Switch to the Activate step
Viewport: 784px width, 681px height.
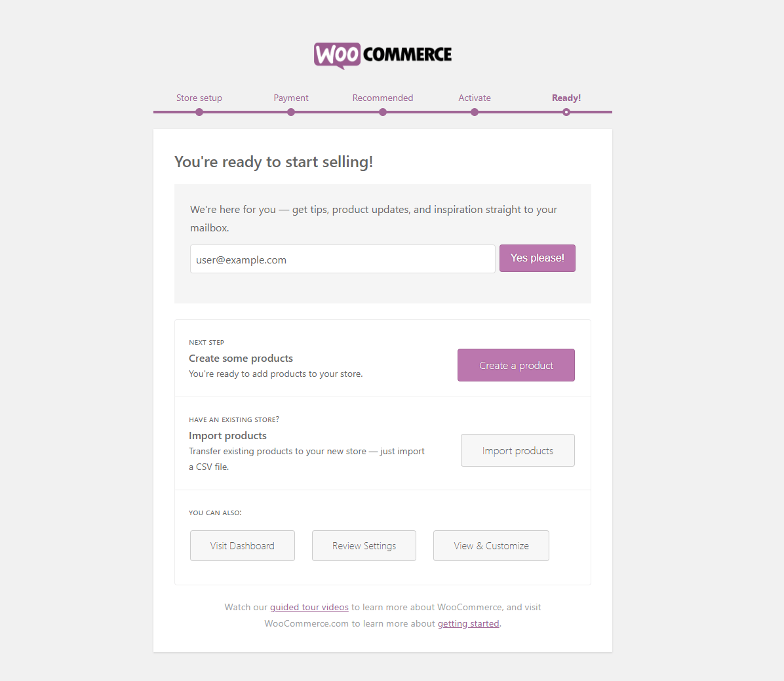click(475, 98)
